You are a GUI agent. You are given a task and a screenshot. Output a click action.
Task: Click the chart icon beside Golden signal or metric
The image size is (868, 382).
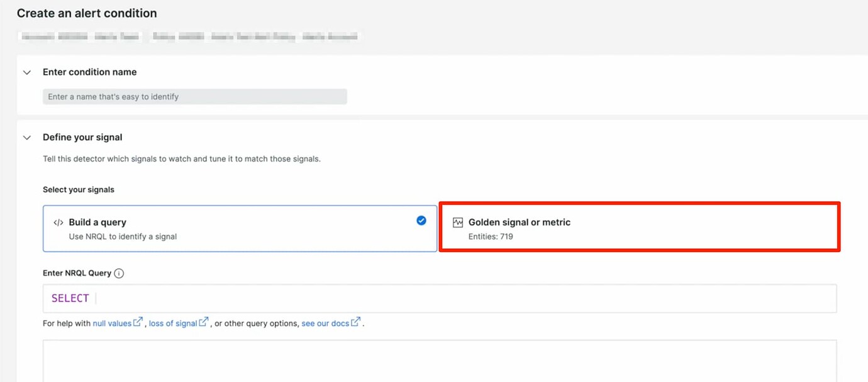pos(458,222)
